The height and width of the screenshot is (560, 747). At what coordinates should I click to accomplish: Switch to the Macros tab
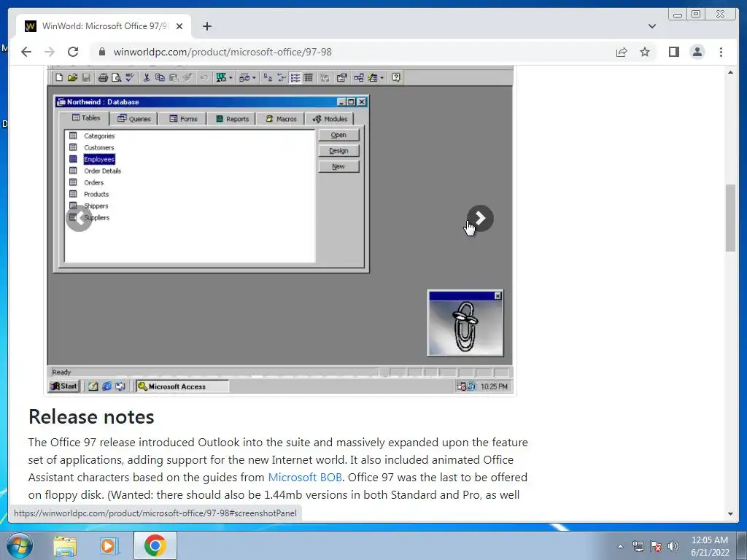tap(281, 119)
